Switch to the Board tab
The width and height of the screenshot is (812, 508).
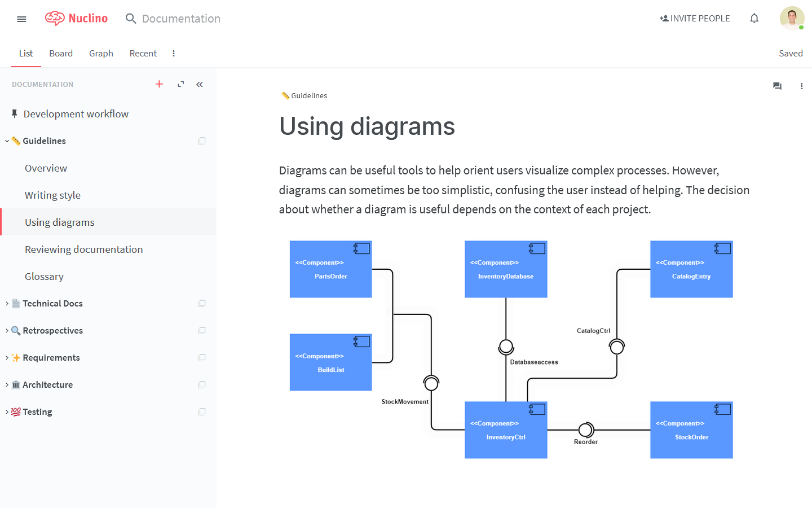point(61,53)
